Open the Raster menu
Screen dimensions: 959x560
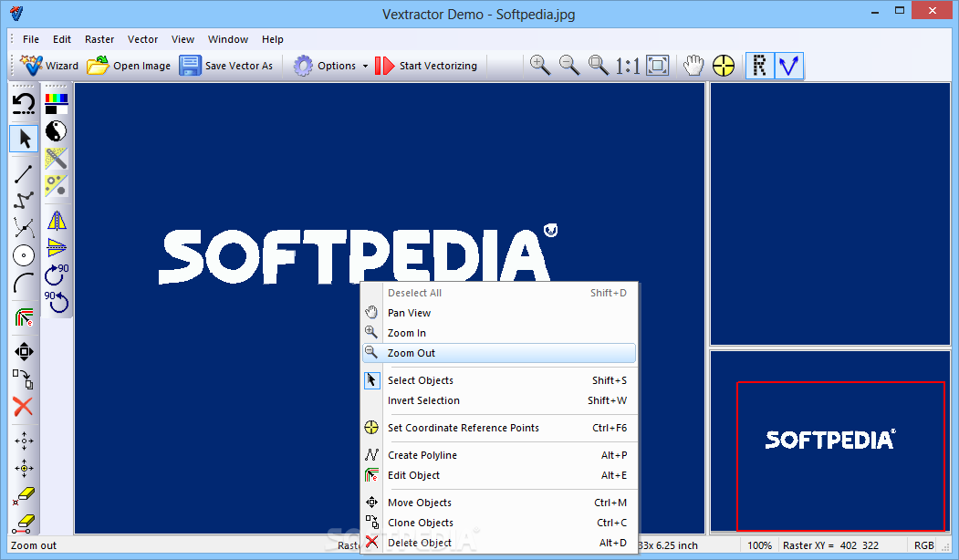99,39
